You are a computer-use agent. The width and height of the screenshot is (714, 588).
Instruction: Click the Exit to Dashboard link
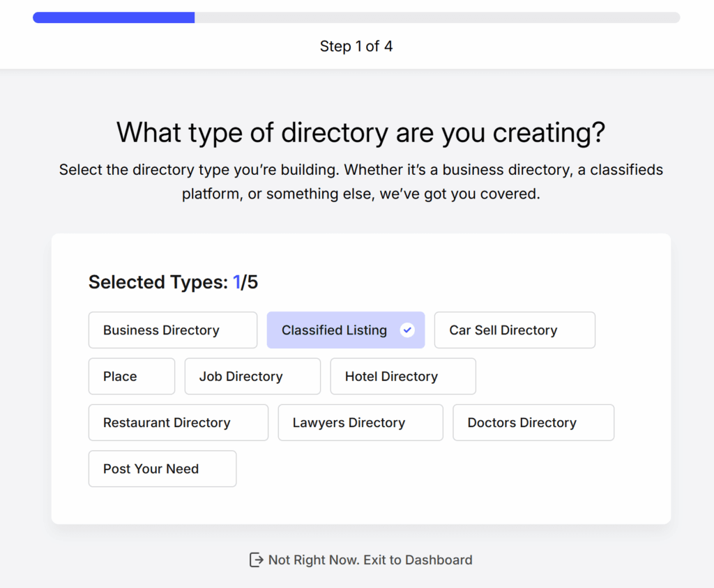click(370, 560)
